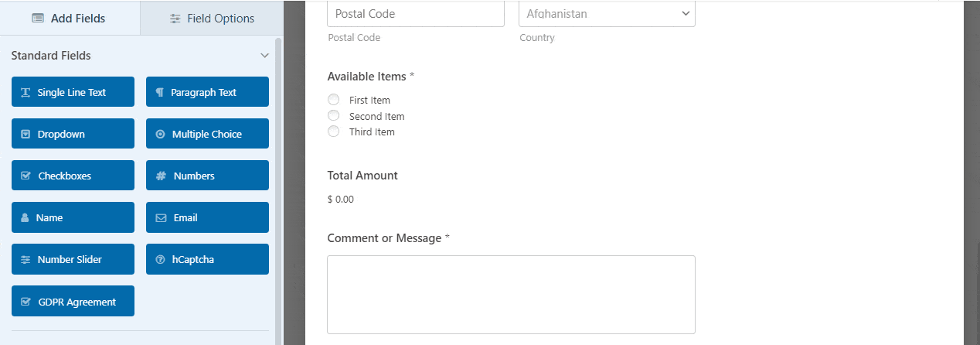The height and width of the screenshot is (345, 980).
Task: Click the Name person icon
Action: tap(25, 217)
